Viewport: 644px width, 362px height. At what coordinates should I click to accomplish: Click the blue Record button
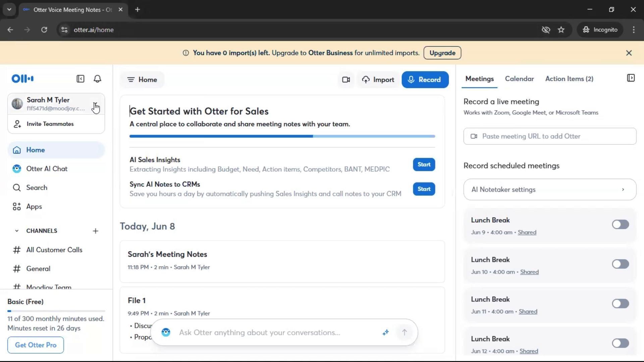tap(425, 80)
